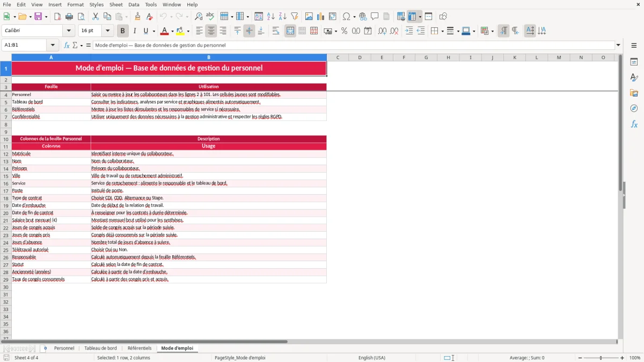Screen dimensions: 644x362
Task: Click the zoom in plus button
Action: click(623, 358)
